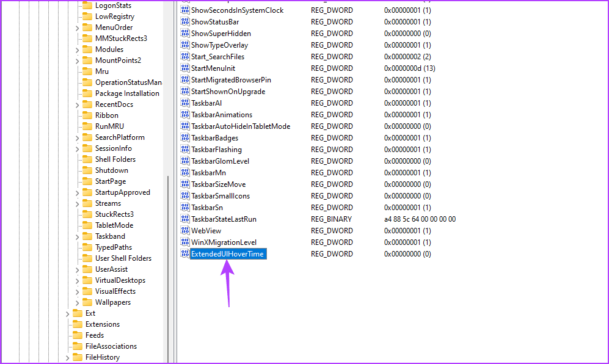The height and width of the screenshot is (364, 609).
Task: Click the folder icon of LowRegistry key
Action: (x=87, y=16)
